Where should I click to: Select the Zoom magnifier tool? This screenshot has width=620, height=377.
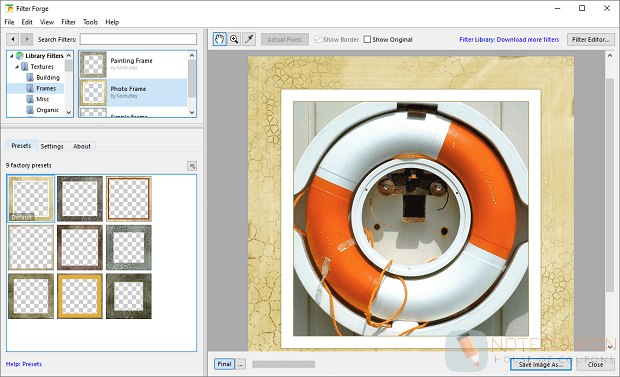(x=234, y=39)
